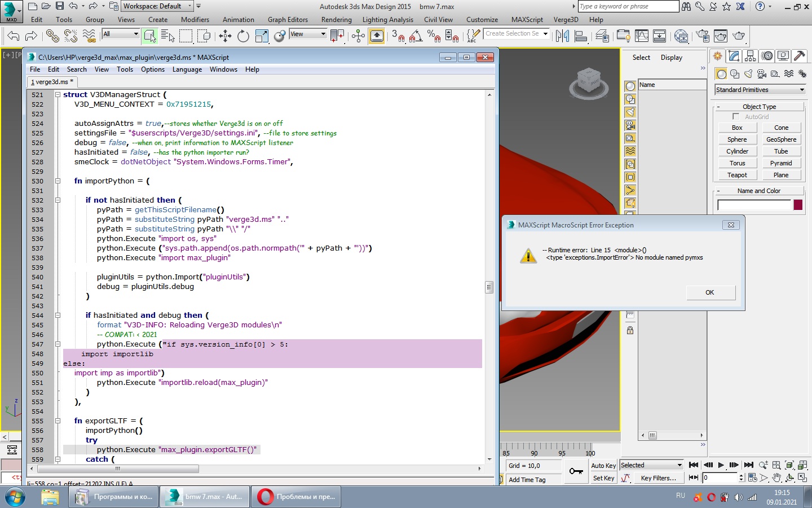
Task: Open the Motion command panel tab
Action: 767,56
